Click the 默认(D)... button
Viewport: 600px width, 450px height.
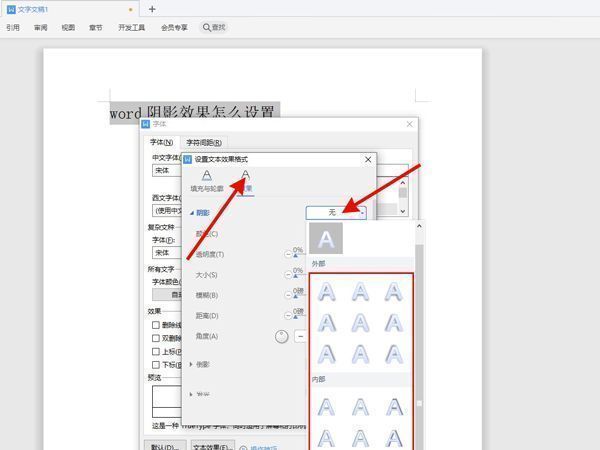click(x=165, y=446)
